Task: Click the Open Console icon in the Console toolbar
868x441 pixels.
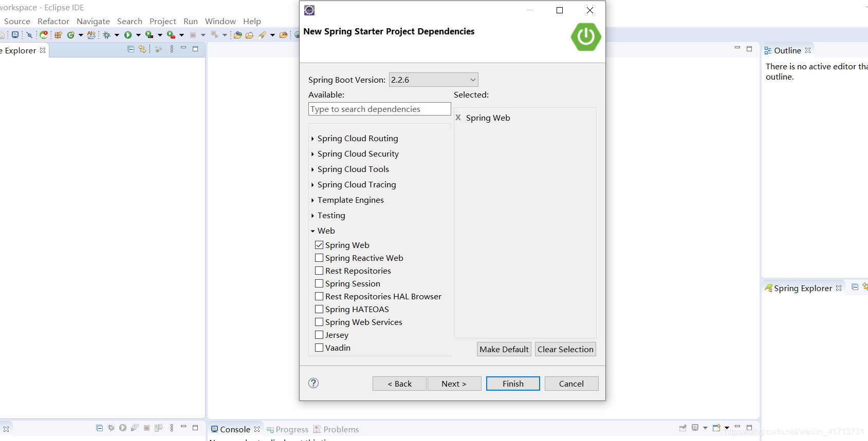Action: coord(716,427)
